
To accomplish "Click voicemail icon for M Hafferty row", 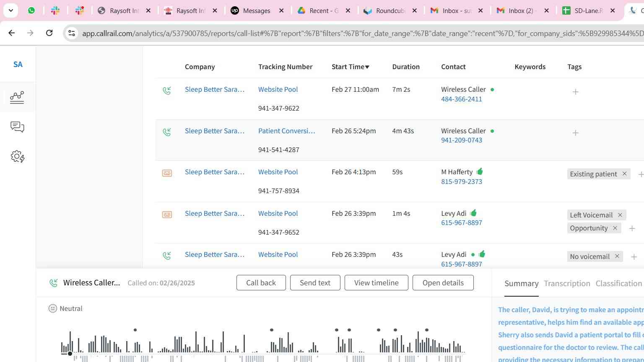I will point(167,173).
